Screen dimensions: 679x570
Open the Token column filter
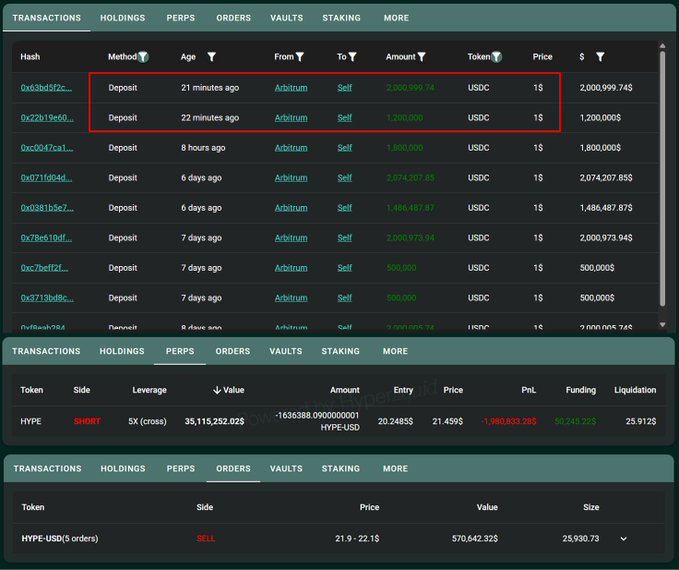[497, 57]
